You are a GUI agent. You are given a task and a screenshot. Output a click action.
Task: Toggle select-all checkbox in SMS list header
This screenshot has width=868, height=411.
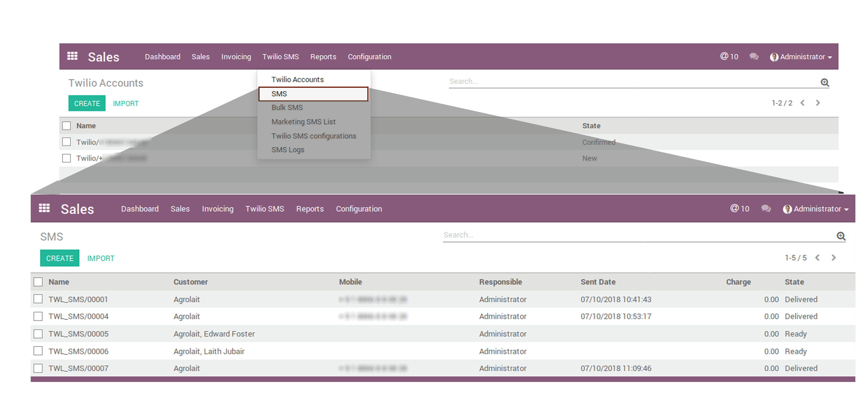coord(38,281)
